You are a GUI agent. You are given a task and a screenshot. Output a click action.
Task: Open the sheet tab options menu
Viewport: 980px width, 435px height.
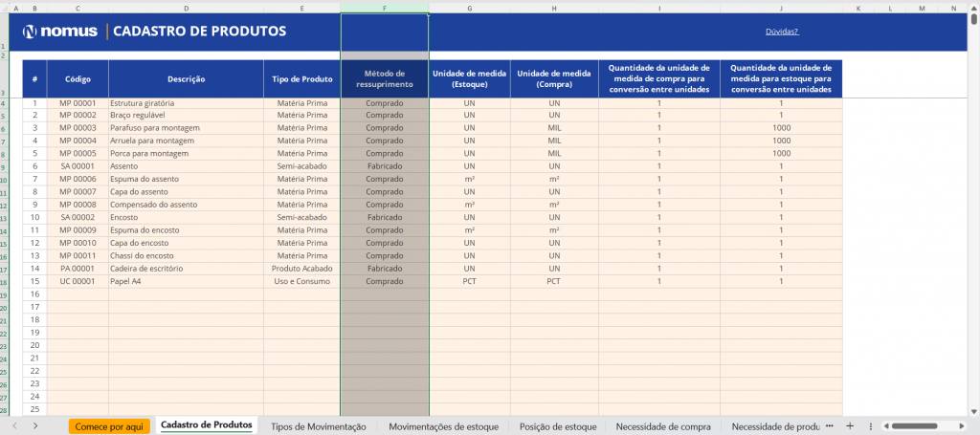coord(869,425)
